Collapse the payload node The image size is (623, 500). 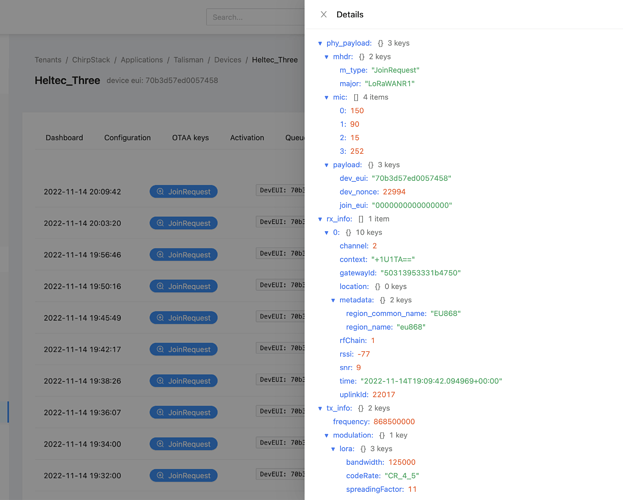pos(326,165)
